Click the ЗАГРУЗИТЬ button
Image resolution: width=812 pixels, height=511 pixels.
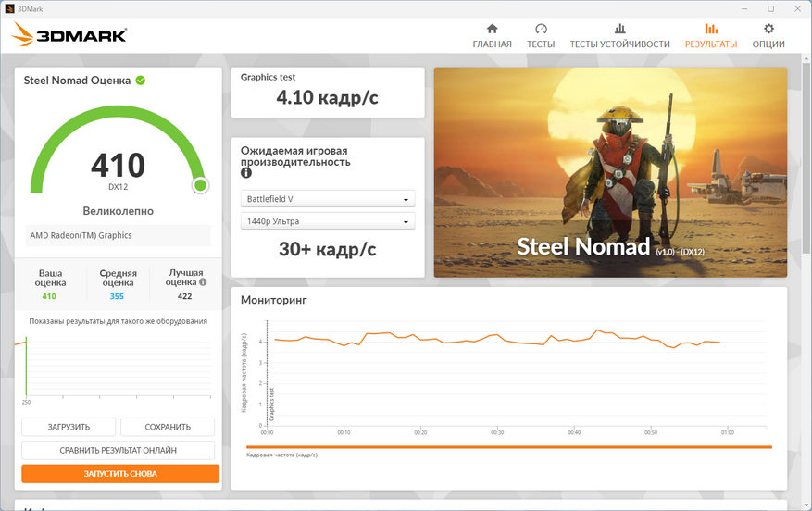[x=69, y=427]
